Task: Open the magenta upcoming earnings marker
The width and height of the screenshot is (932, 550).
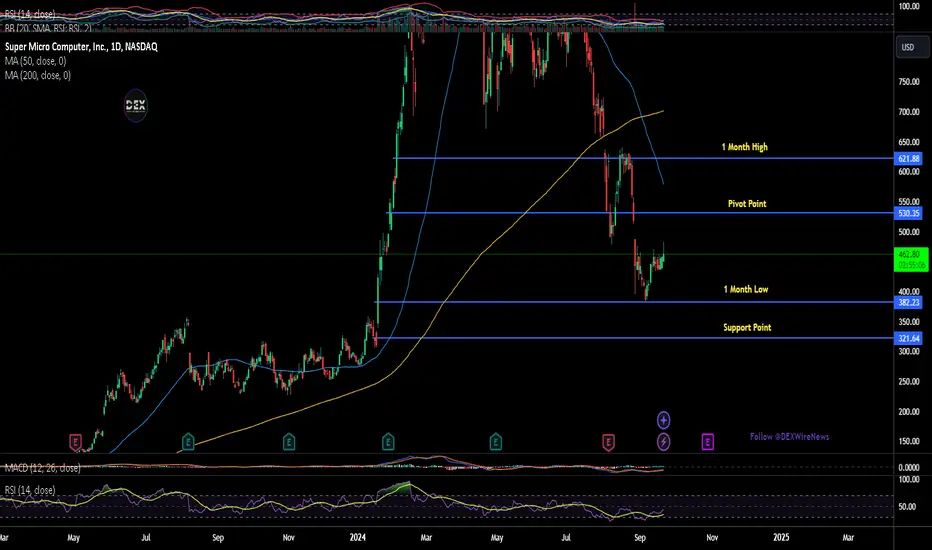Action: point(707,442)
